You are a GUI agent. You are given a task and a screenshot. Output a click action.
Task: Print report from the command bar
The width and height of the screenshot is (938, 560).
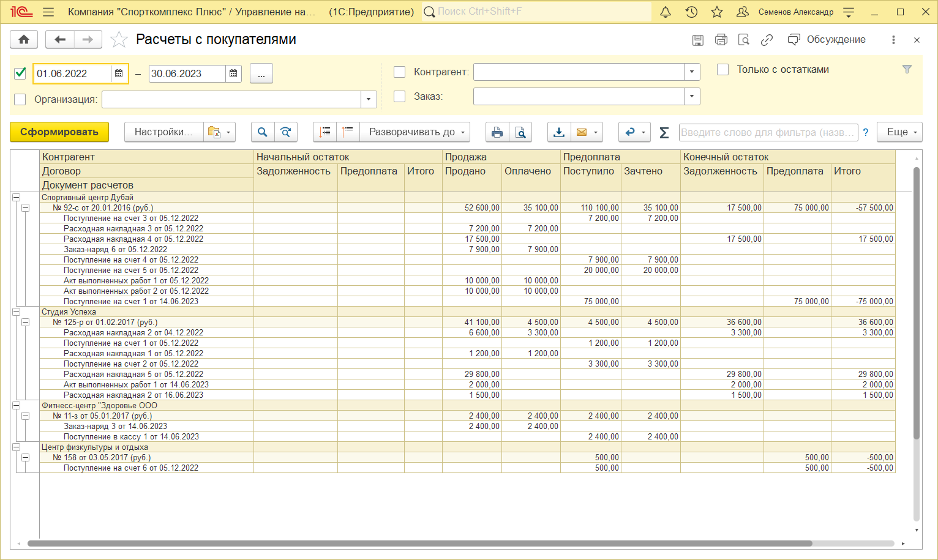coord(497,132)
